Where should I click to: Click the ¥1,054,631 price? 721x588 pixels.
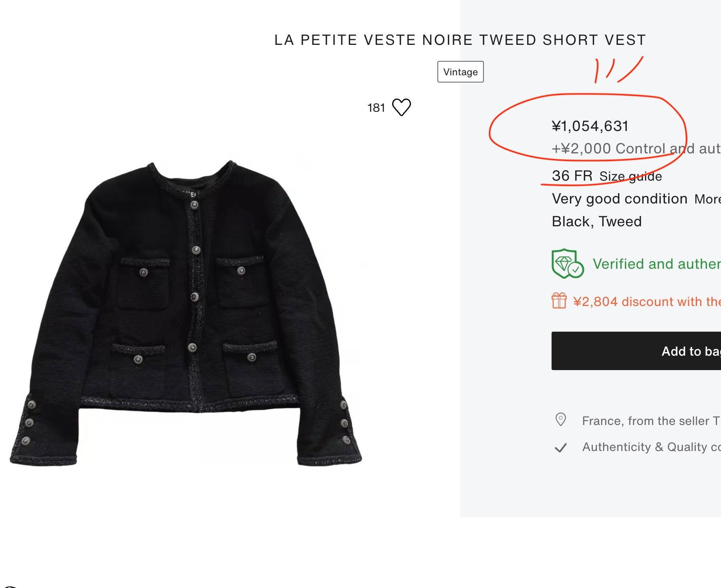[590, 126]
